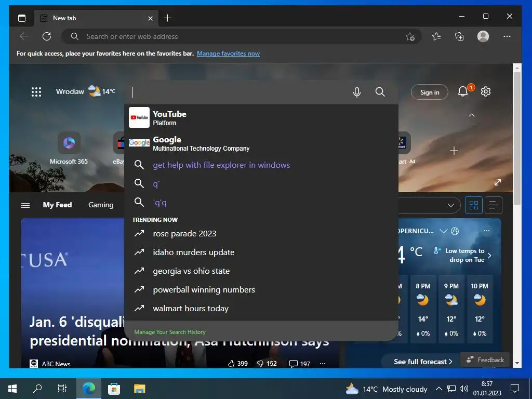532x399 pixels.
Task: Open taskbar Search
Action: (37, 389)
